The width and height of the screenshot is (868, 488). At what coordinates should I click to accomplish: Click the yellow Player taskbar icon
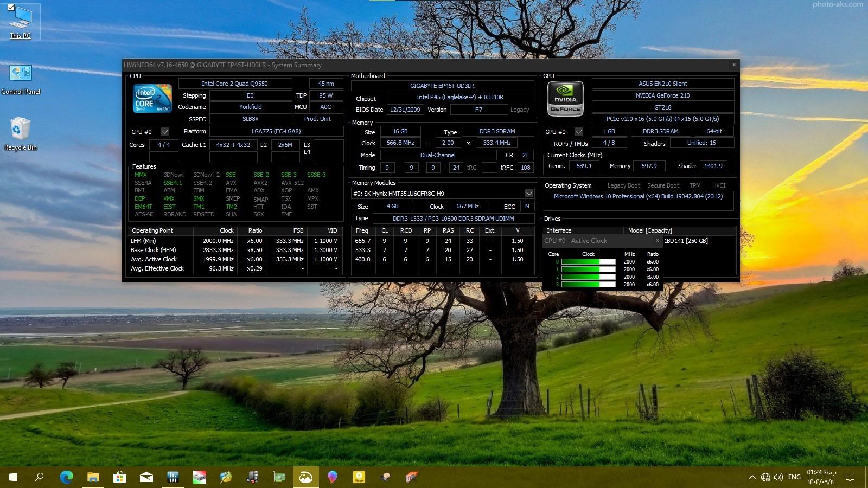pyautogui.click(x=359, y=477)
